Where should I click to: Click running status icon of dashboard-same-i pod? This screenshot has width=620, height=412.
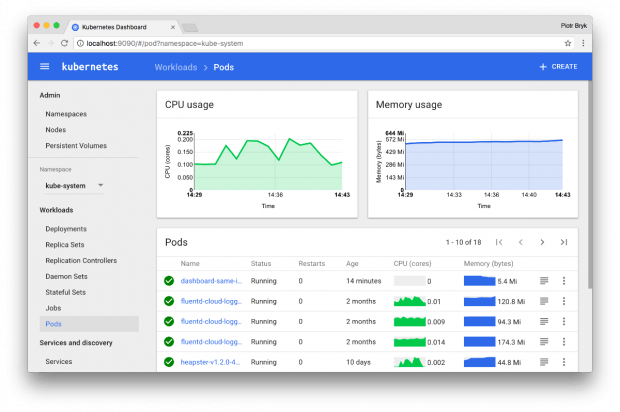(169, 281)
